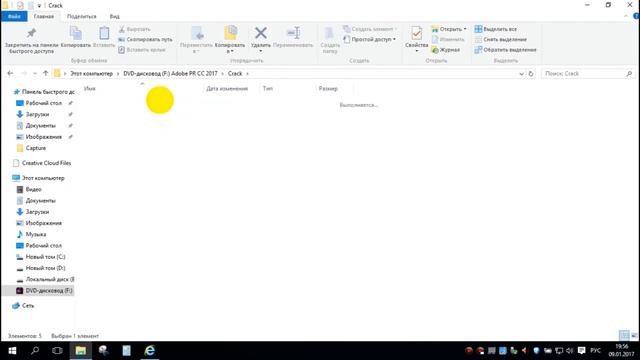Refresh the folder view
640x360 pixels.
[531, 74]
